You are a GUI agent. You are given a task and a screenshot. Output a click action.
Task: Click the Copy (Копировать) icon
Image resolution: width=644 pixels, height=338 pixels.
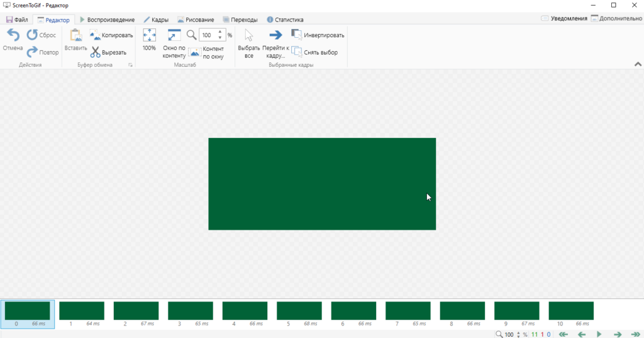pos(95,35)
